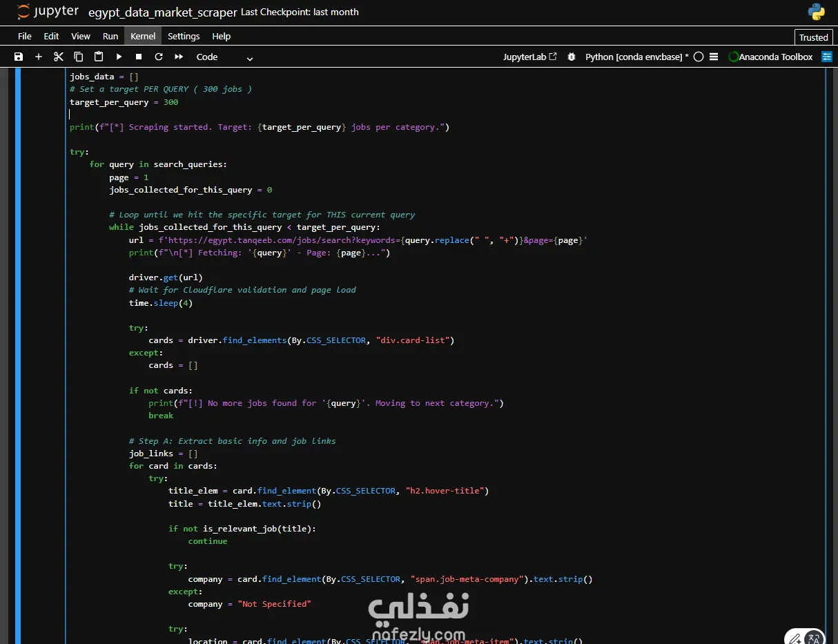Click the print Fetching query line

[x=260, y=253]
